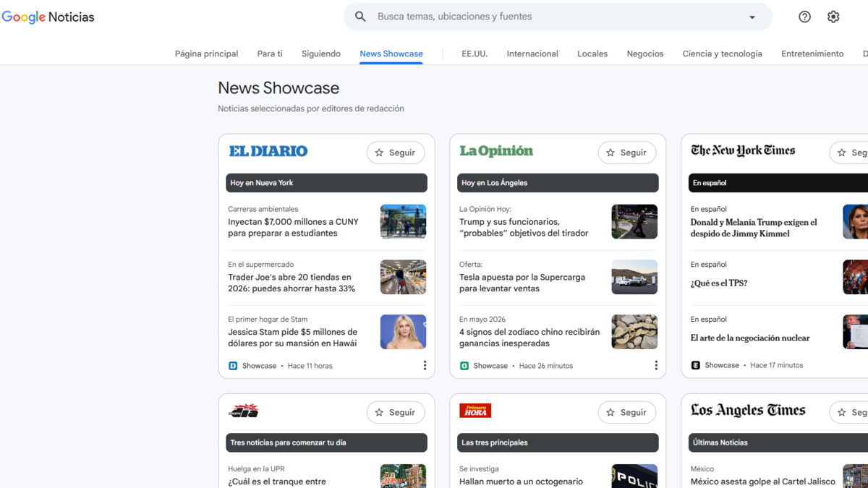Toggle Seguir star for La Opinión
Image resolution: width=868 pixels, height=488 pixels.
coord(627,153)
